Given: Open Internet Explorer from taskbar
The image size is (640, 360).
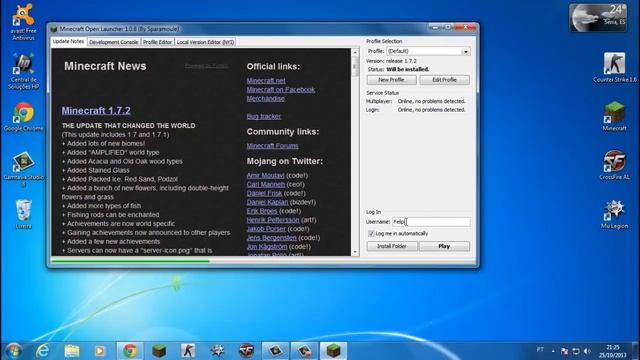Looking at the screenshot, I should pyautogui.click(x=42, y=351).
